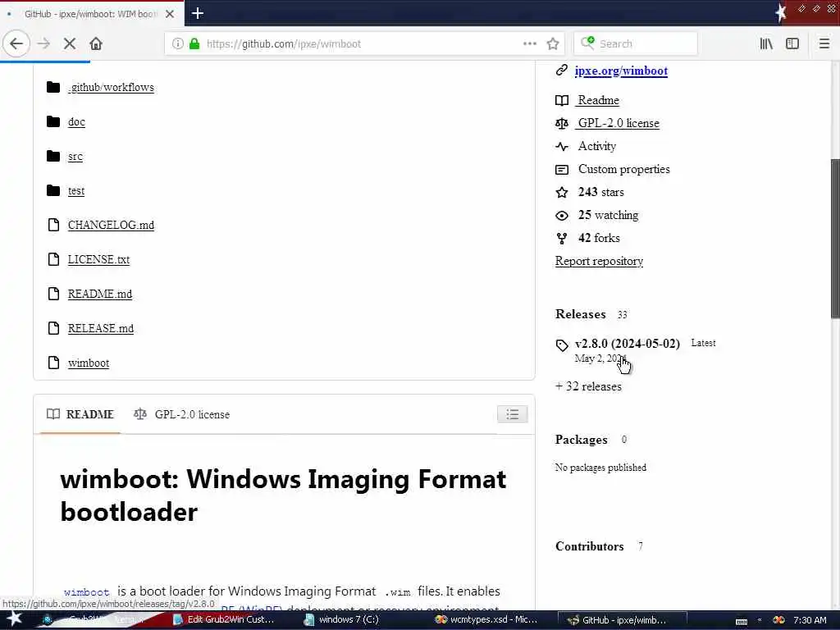This screenshot has width=840, height=630.
Task: Open Custom properties
Action: [x=623, y=169]
